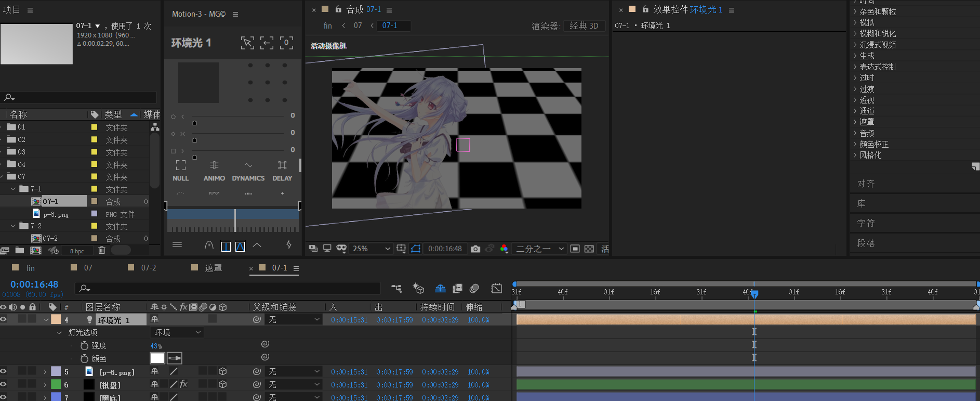Click the middle bracket icon in Motion-3
This screenshot has height=401, width=980.
tap(267, 43)
